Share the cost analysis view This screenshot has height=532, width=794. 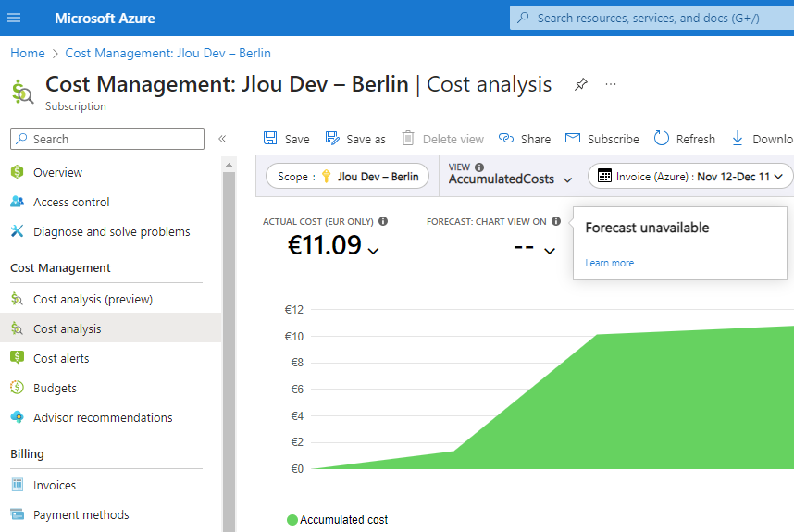525,139
